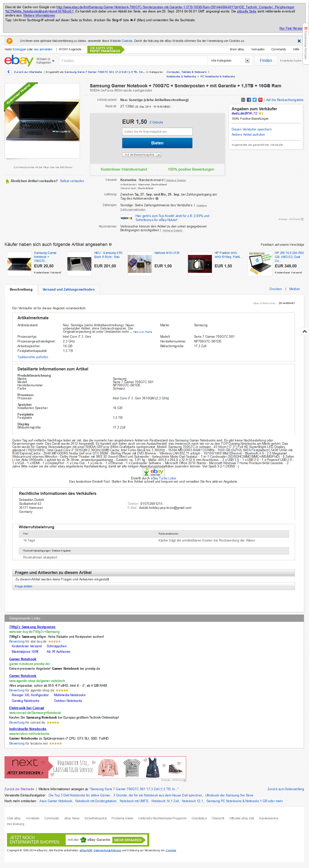Viewport: 309px width, 868px height.
Task: Open the Netbook MSI U135 thumbnail
Action: point(140,264)
